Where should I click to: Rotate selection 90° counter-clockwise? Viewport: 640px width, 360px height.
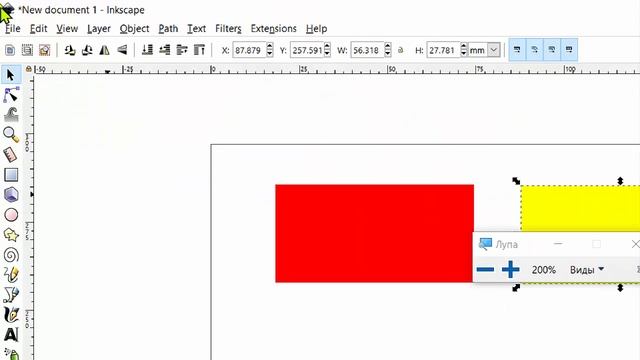pos(70,50)
